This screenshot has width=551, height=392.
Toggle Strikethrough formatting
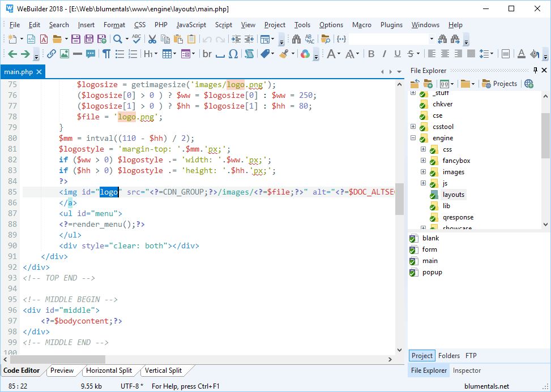coord(411,54)
